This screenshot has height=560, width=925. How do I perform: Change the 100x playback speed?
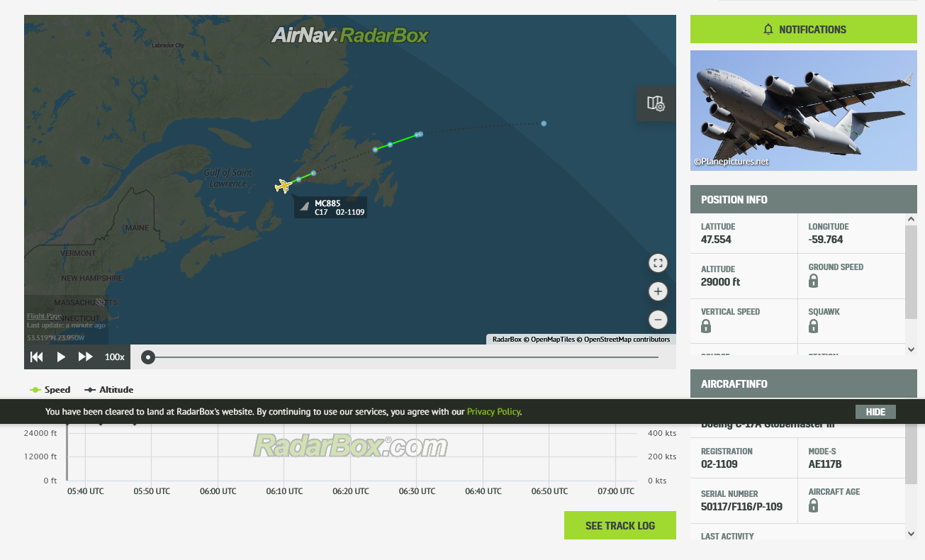point(115,357)
